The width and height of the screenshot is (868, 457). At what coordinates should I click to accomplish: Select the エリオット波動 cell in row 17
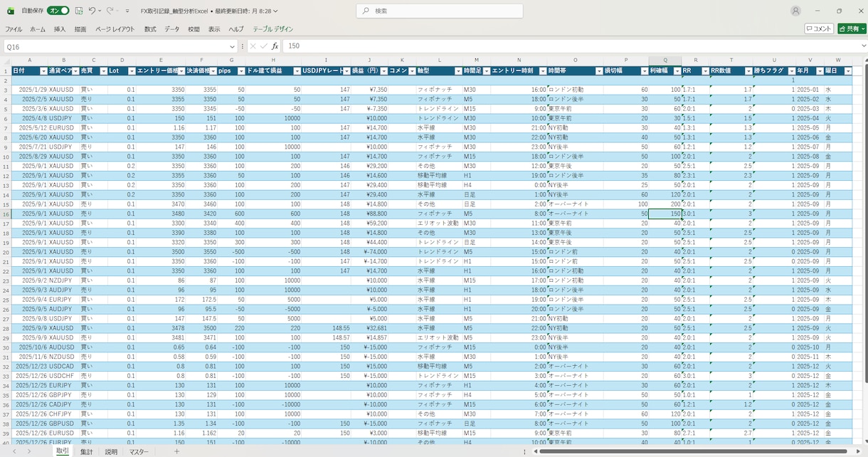439,223
